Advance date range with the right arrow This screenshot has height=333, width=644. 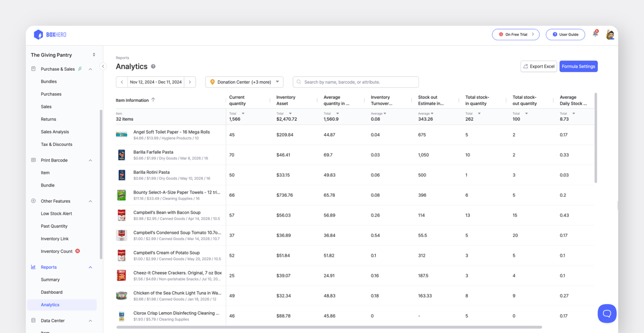191,82
